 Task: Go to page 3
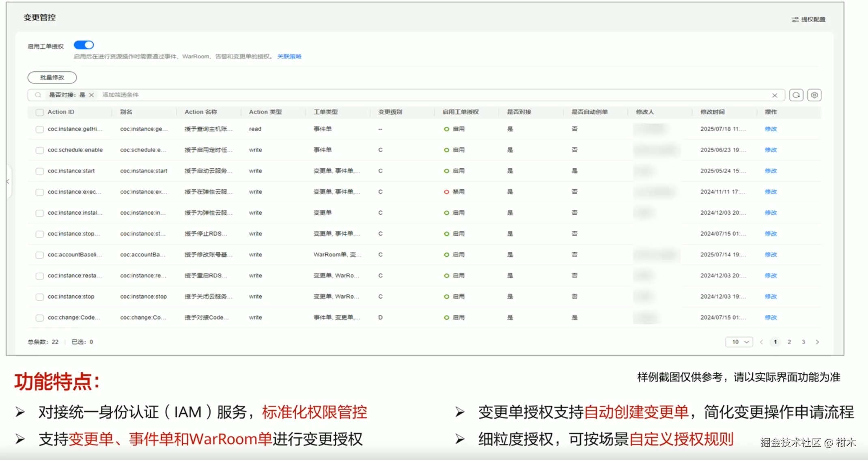click(803, 342)
